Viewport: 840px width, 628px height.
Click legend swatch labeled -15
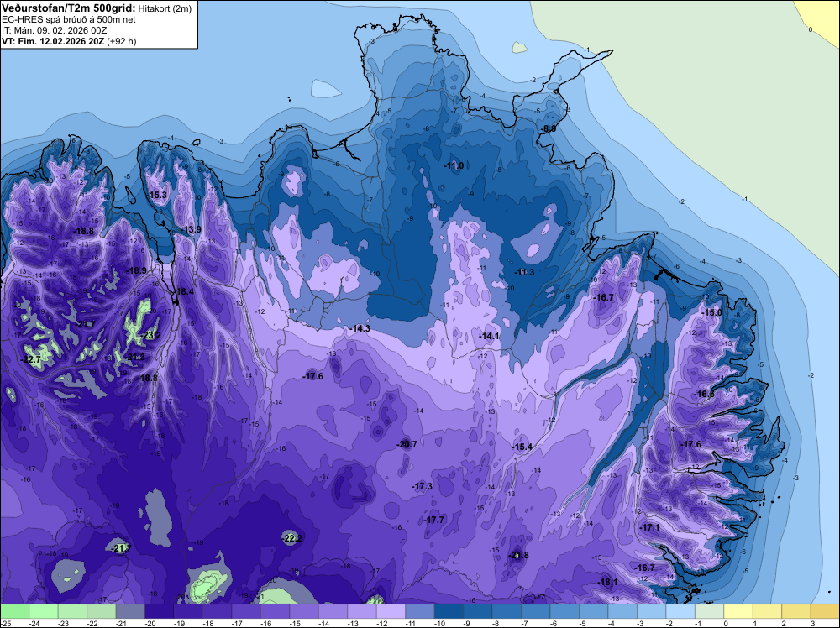[304, 611]
